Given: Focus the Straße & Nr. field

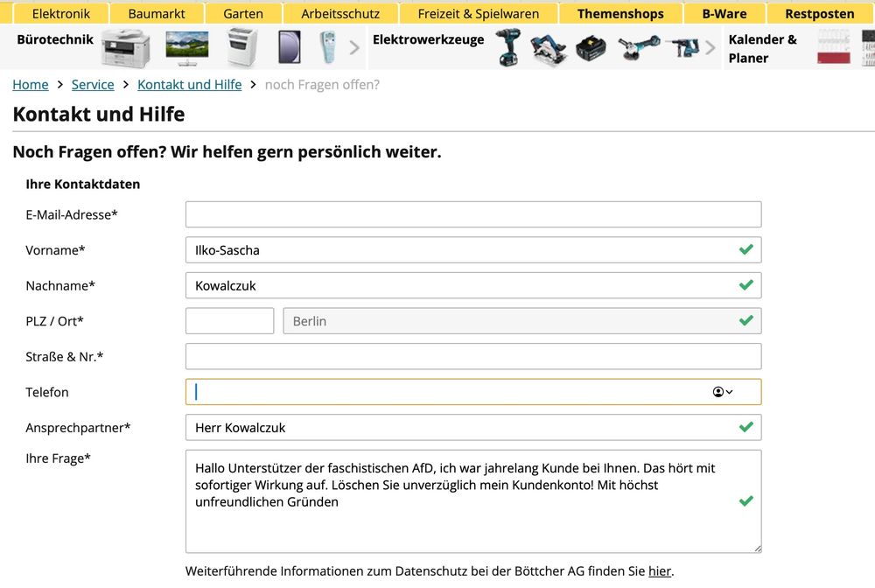Looking at the screenshot, I should click(x=473, y=356).
